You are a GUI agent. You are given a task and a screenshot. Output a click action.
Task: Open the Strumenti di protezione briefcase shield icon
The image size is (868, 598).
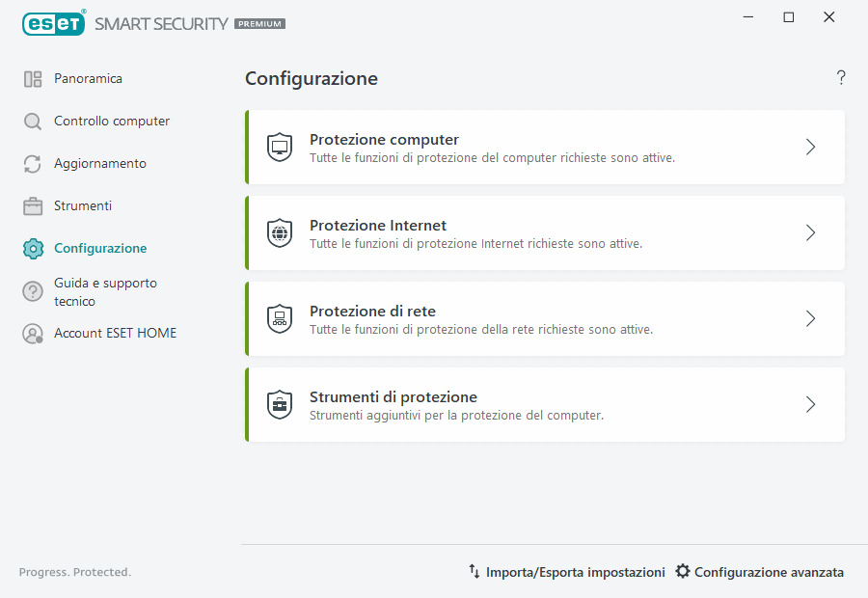280,404
